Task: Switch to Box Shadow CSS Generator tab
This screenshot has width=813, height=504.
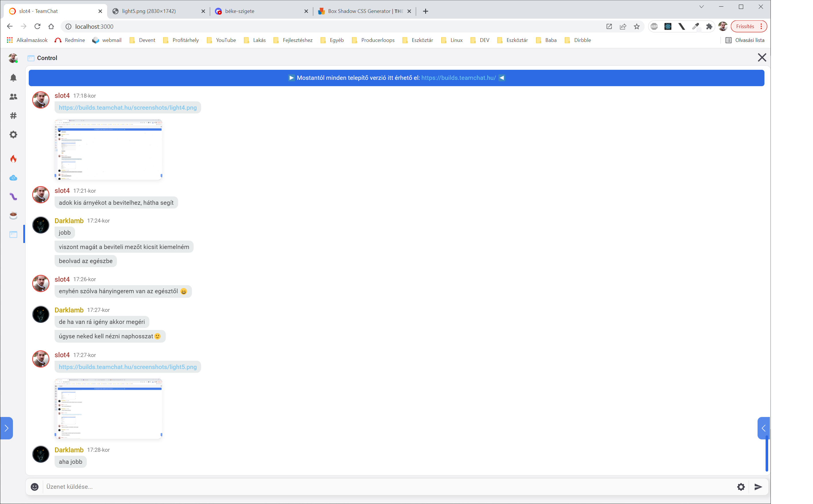Action: [x=365, y=11]
